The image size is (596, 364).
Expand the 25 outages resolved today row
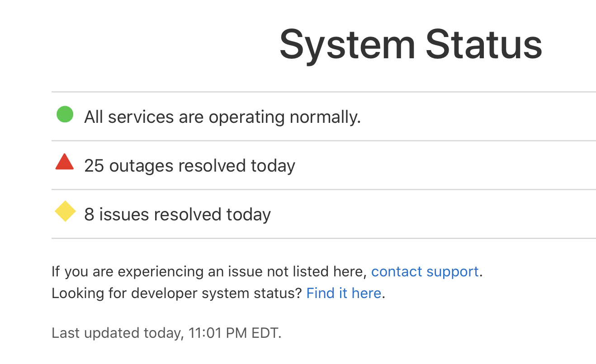324,165
